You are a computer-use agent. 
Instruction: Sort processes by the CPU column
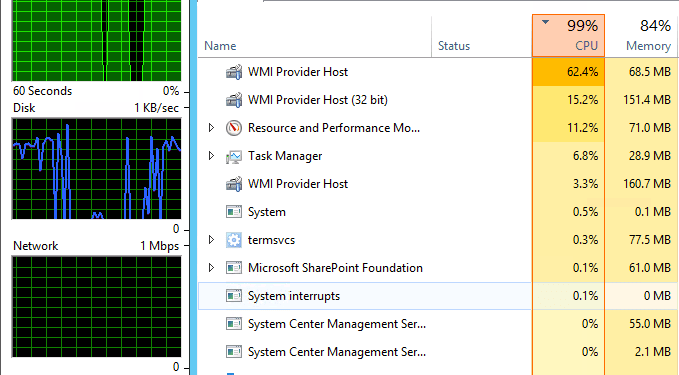coord(568,36)
